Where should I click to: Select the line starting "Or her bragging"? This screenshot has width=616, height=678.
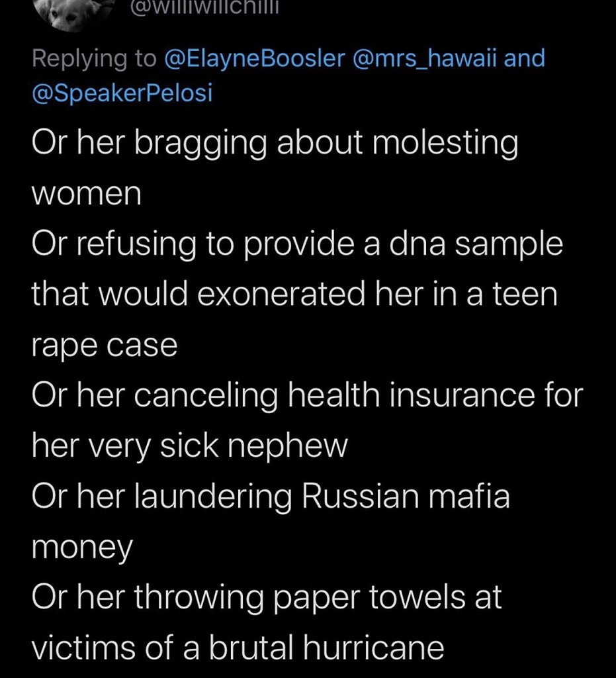[x=275, y=144]
